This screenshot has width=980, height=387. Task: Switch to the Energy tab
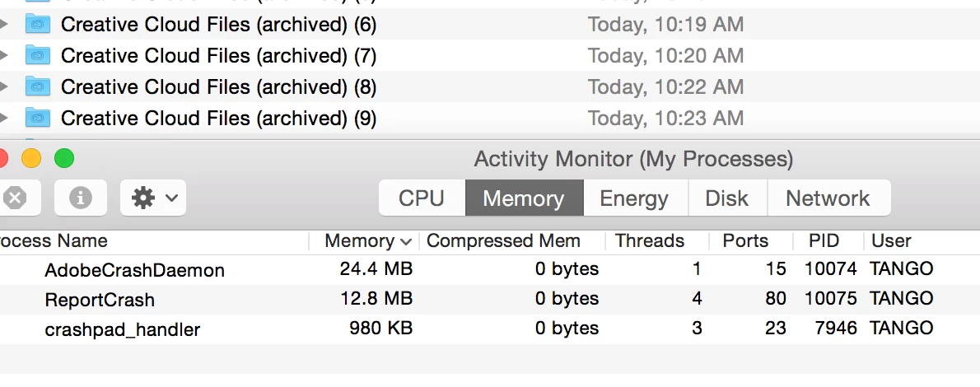coord(633,198)
